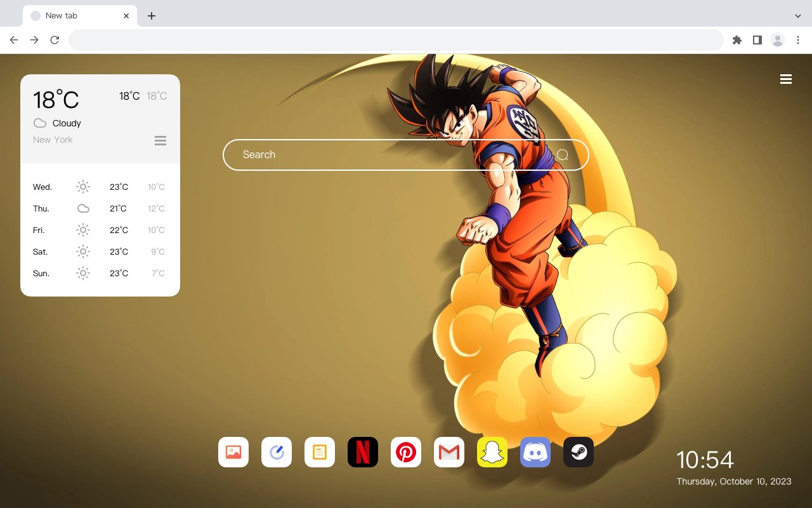Image resolution: width=812 pixels, height=508 pixels.
Task: Click the Search input field
Action: [406, 155]
